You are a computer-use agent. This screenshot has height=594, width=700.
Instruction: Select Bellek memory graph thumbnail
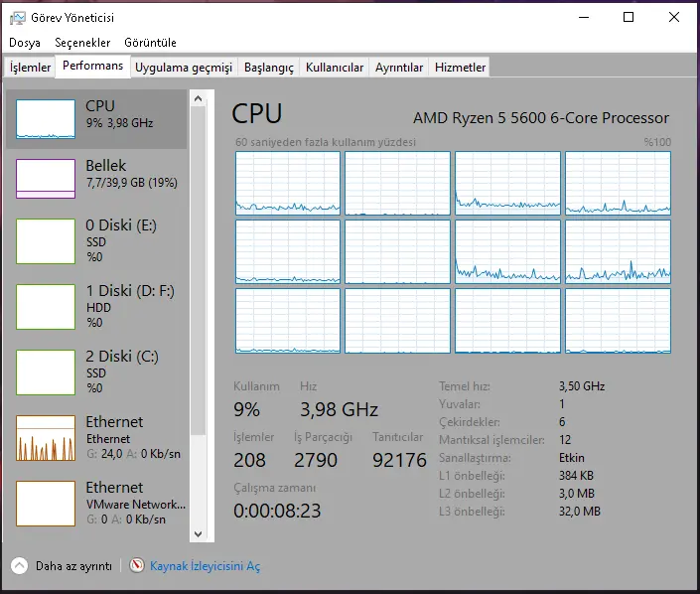[x=46, y=179]
